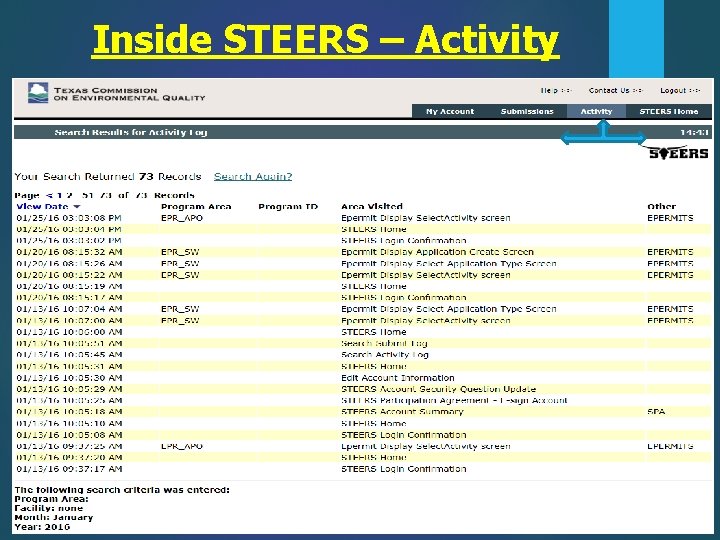Open page 1 of the results

[59, 195]
